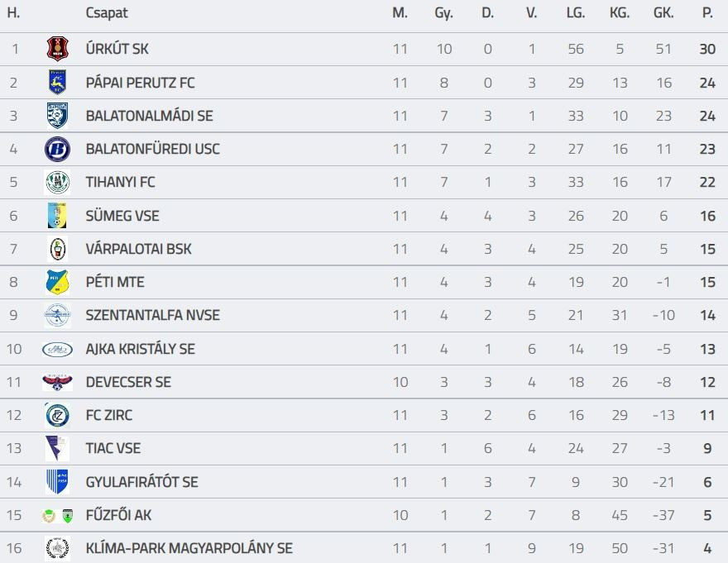Click the FC Zirc logo

tap(57, 415)
